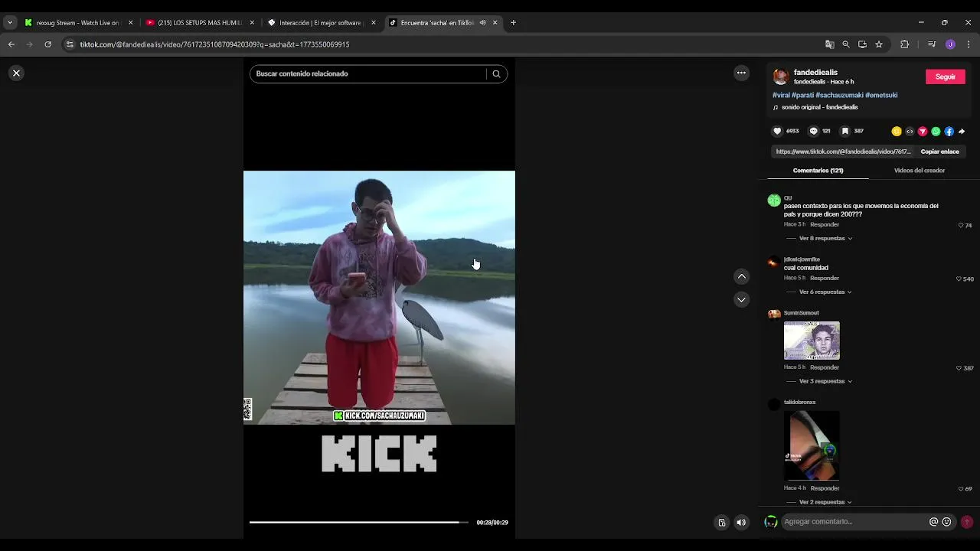Click the Agregar comentario field
This screenshot has height=551, width=980.
click(x=854, y=522)
